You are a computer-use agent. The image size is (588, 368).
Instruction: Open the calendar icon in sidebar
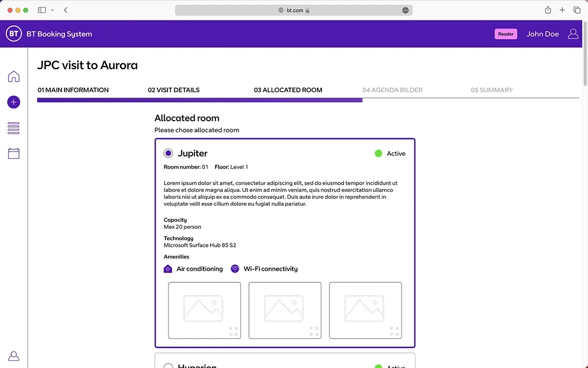point(13,153)
